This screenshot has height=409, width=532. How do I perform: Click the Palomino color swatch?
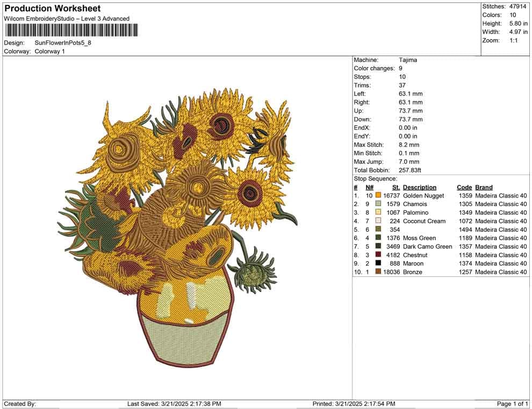point(378,213)
